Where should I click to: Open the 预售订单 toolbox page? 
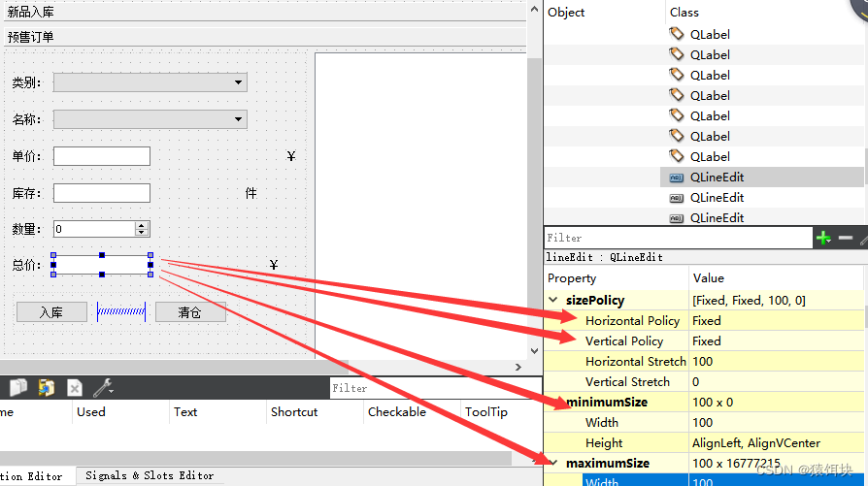point(31,37)
